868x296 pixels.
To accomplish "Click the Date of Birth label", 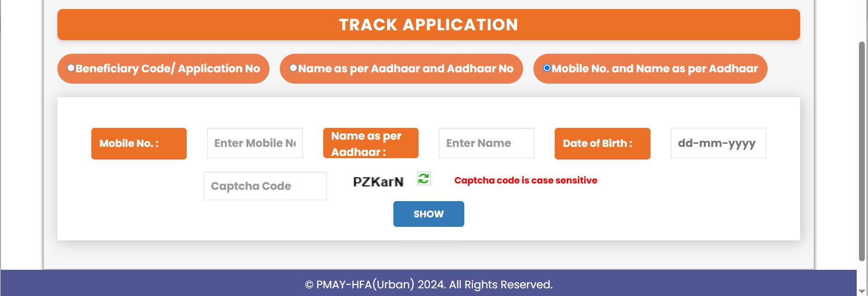I will tap(603, 144).
